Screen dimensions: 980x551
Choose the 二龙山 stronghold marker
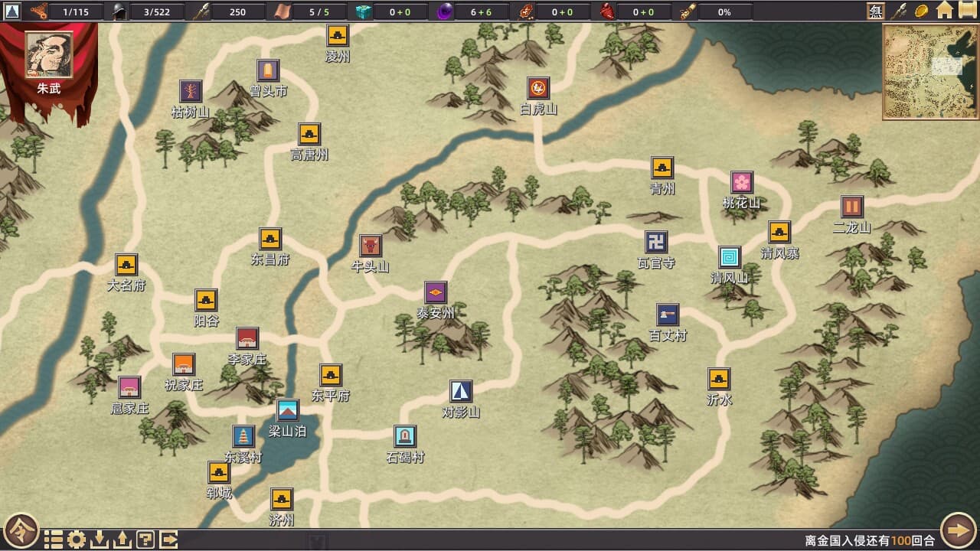(852, 207)
